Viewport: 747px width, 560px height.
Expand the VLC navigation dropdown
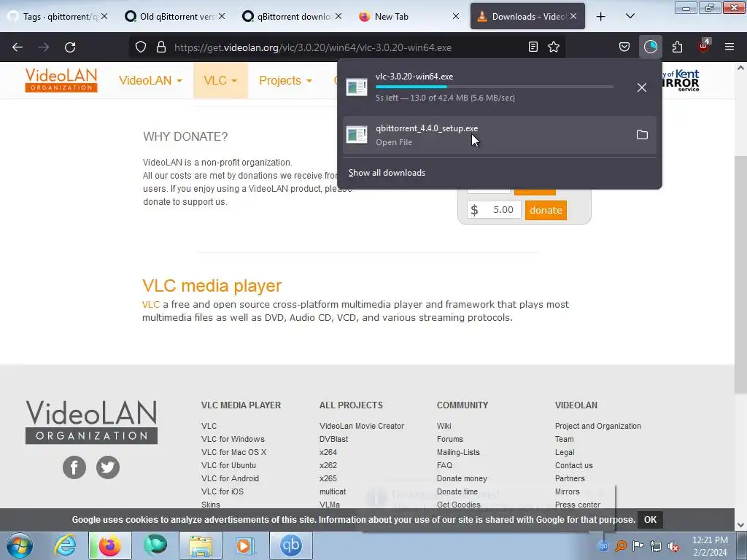220,80
